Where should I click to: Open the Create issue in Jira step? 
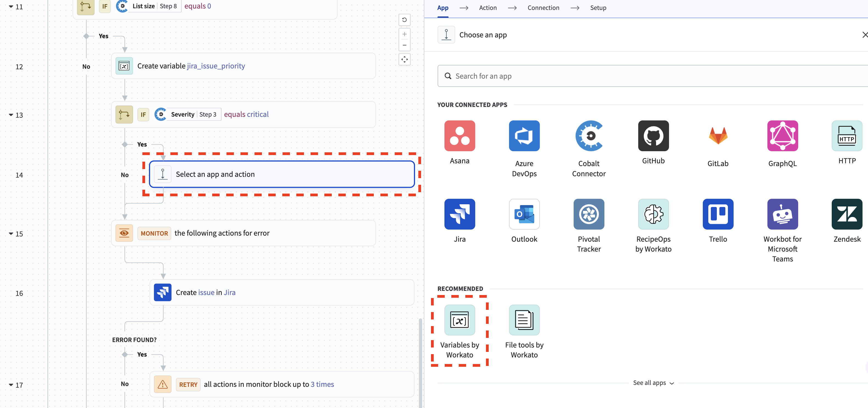coord(282,292)
